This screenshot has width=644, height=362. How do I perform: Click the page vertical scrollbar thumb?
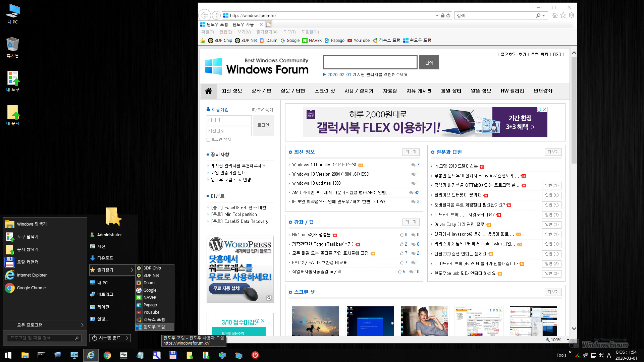[x=574, y=111]
